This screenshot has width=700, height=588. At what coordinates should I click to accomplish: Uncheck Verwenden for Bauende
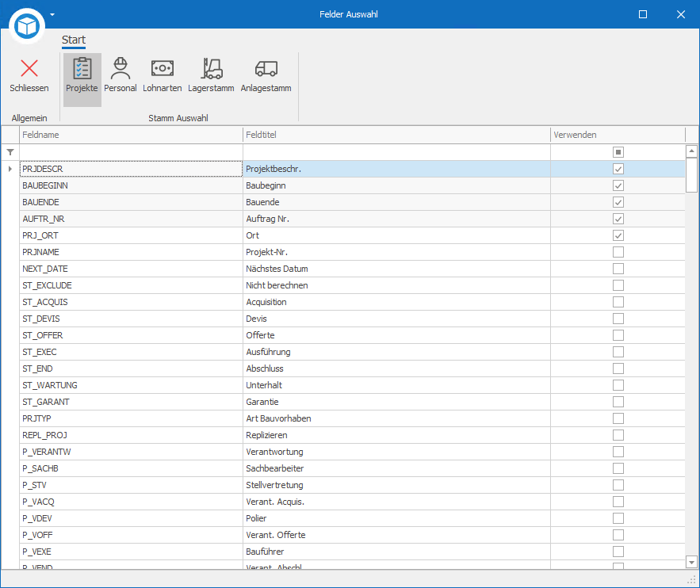click(618, 202)
